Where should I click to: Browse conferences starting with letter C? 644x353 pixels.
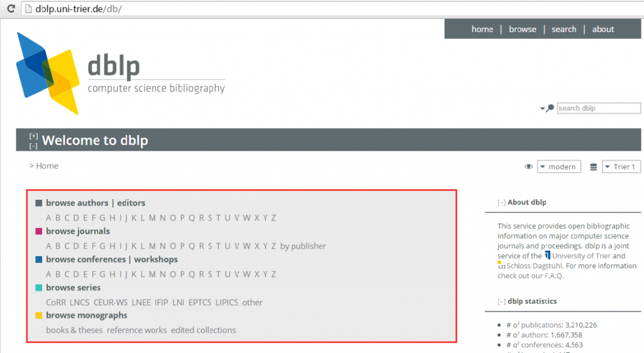pos(67,274)
